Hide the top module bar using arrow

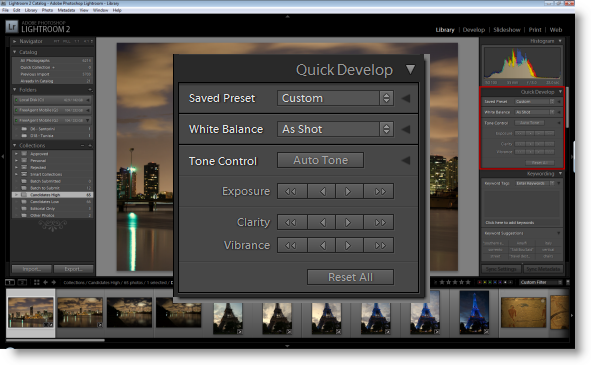coord(287,17)
